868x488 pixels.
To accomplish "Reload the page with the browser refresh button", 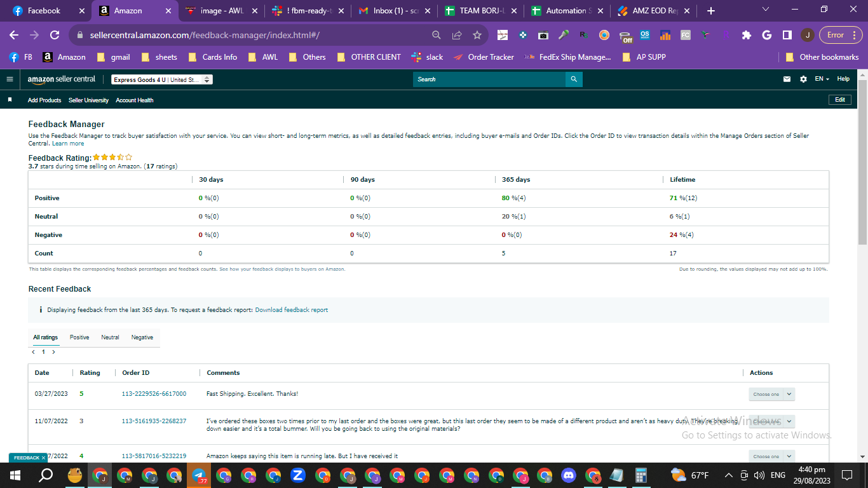I will point(55,35).
